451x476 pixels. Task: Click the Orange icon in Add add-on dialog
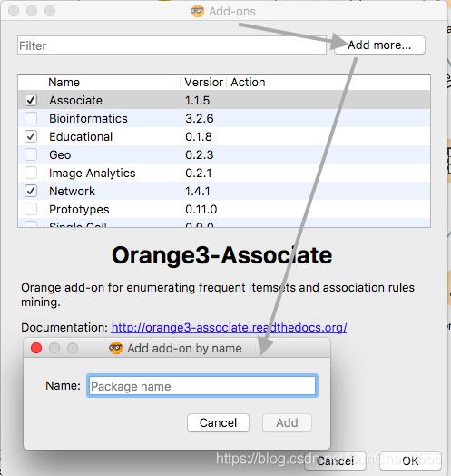click(115, 348)
